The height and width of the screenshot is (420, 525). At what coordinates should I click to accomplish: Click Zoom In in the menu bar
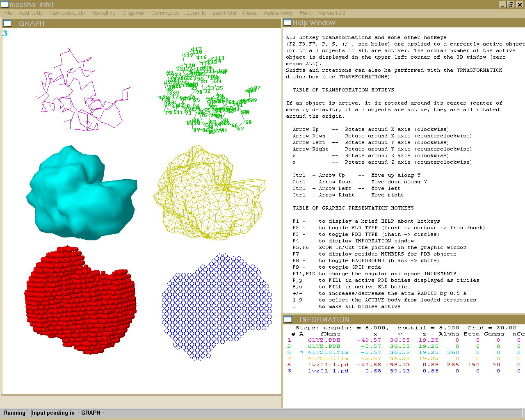pos(196,13)
